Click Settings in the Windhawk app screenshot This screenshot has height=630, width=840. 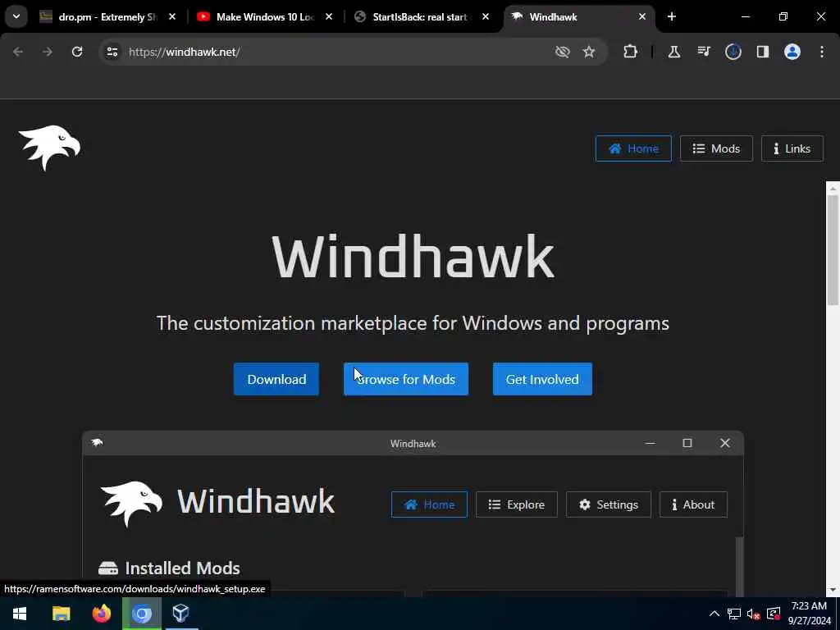(x=609, y=504)
